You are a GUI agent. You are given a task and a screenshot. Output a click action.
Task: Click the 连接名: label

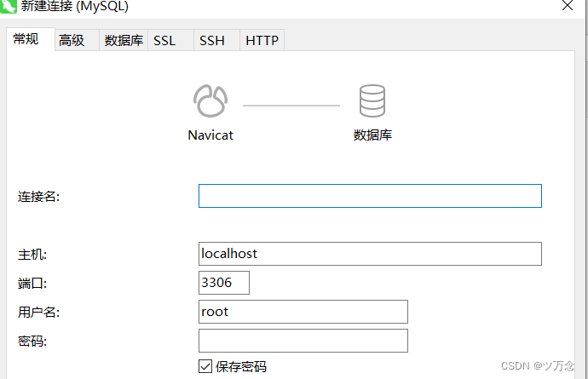click(x=38, y=197)
